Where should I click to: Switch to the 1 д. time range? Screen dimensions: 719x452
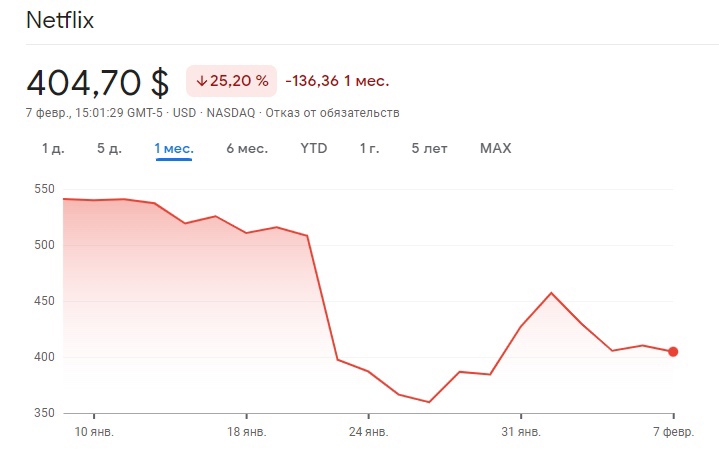coord(53,149)
